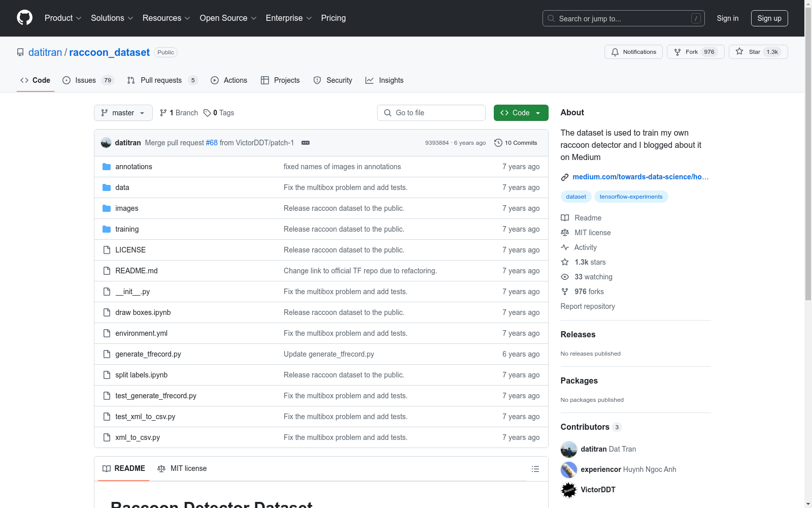Switch to the Security tab
The width and height of the screenshot is (812, 508).
click(333, 80)
